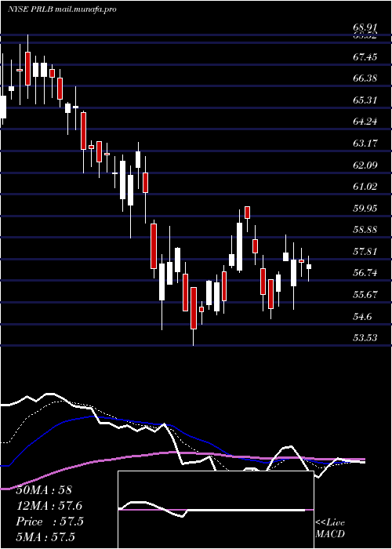
Task: Click the 55.67 price axis label
Action: [x=365, y=294]
